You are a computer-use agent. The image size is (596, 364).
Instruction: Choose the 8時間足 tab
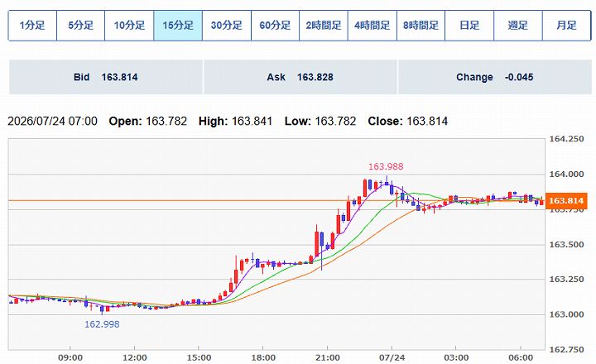pos(421,26)
